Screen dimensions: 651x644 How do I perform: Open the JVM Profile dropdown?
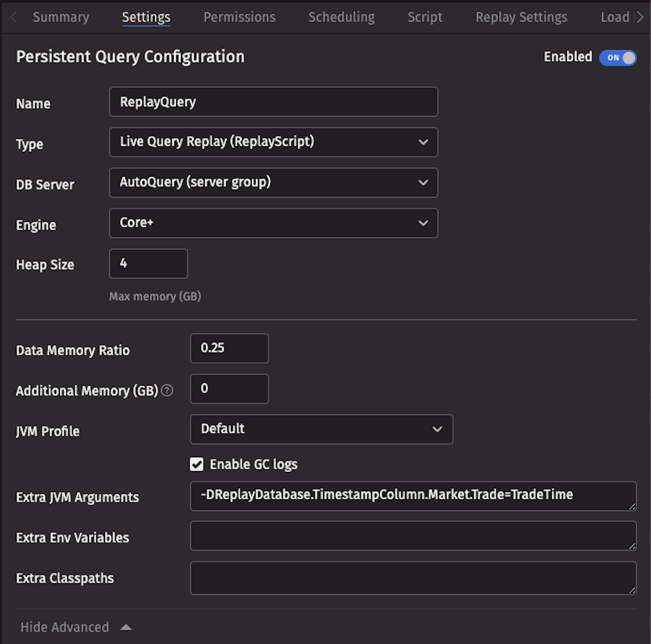coord(321,429)
